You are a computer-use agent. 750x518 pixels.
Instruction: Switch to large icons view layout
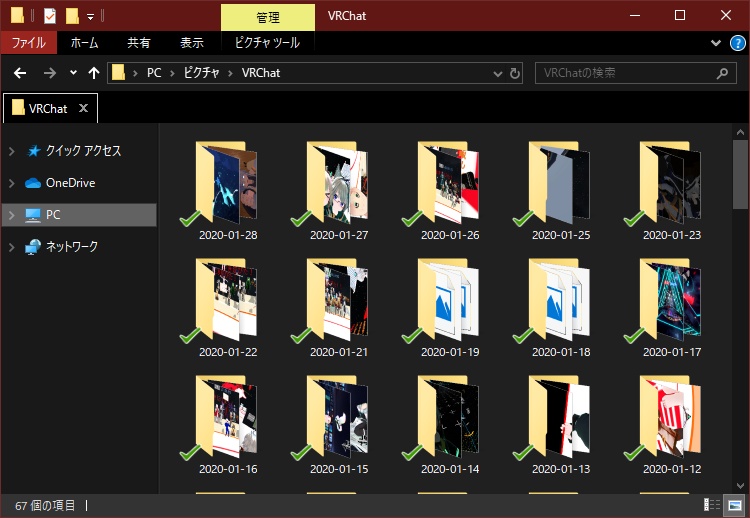pyautogui.click(x=735, y=505)
